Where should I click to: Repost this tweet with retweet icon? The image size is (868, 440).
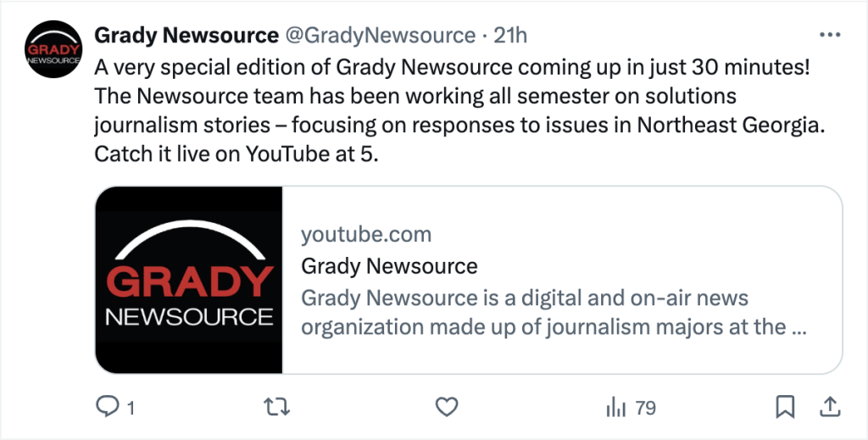click(276, 408)
